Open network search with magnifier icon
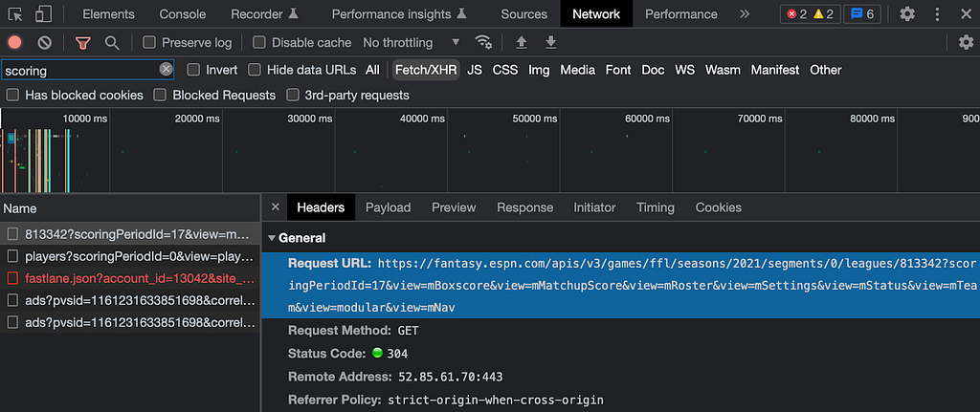980x412 pixels. pyautogui.click(x=112, y=42)
